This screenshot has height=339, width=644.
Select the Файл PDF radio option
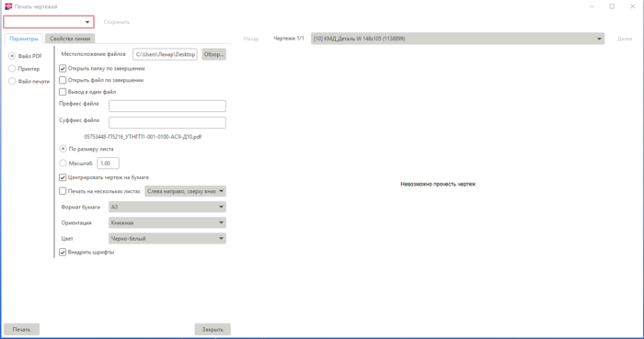12,56
